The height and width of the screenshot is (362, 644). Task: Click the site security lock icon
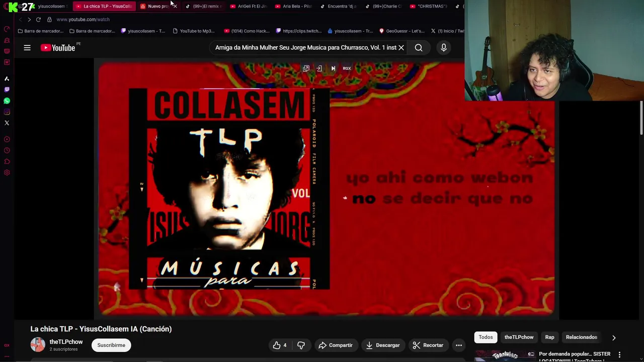[x=49, y=20]
